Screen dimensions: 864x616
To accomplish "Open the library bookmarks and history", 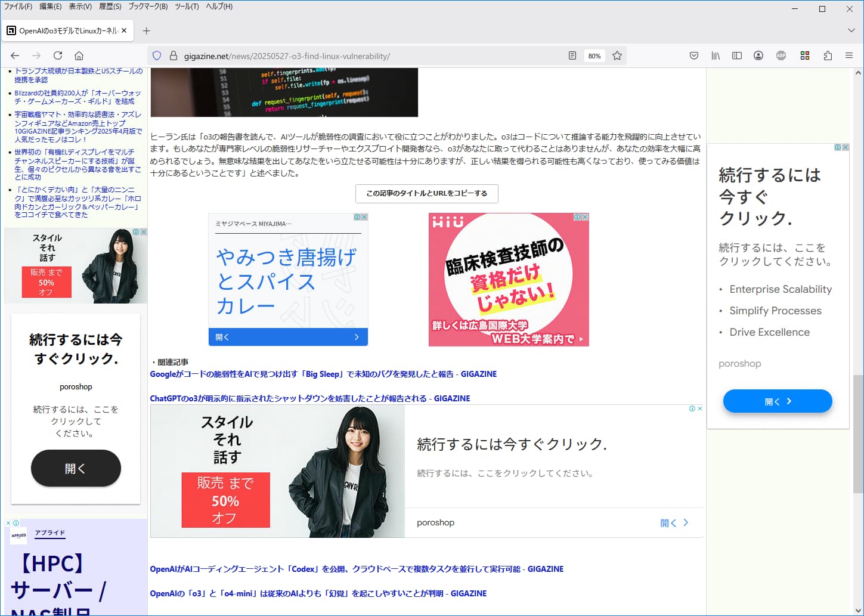I will (x=716, y=55).
